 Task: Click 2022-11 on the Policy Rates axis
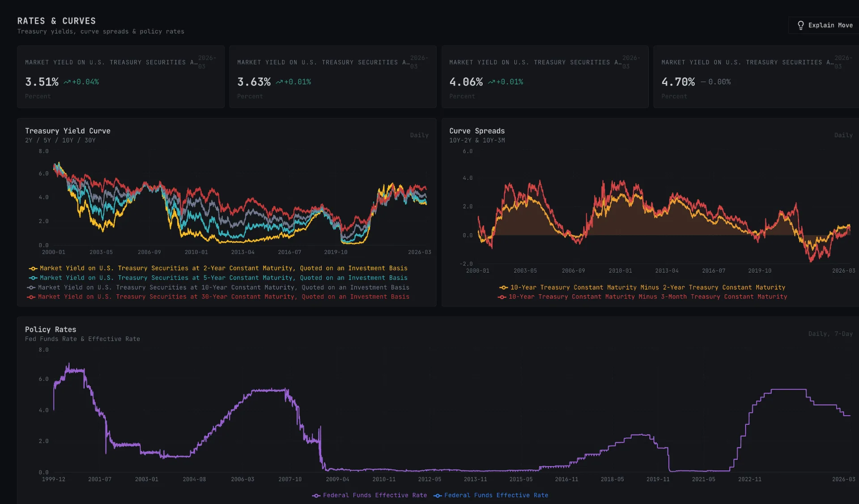pos(750,479)
